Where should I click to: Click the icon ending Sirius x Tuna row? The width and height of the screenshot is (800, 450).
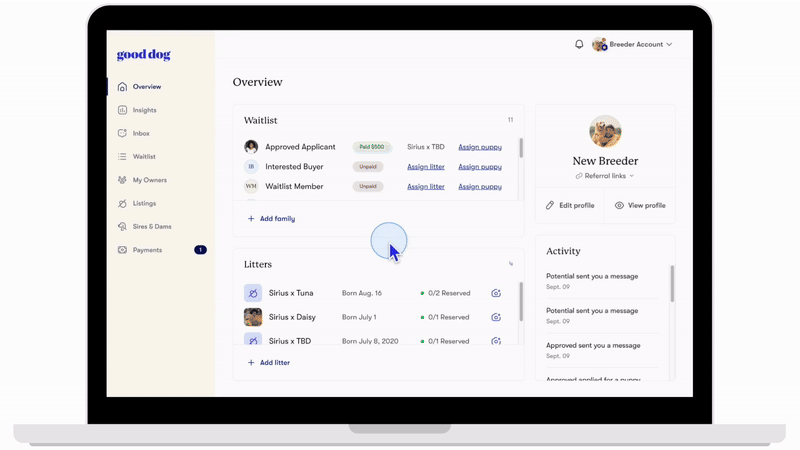tap(496, 294)
